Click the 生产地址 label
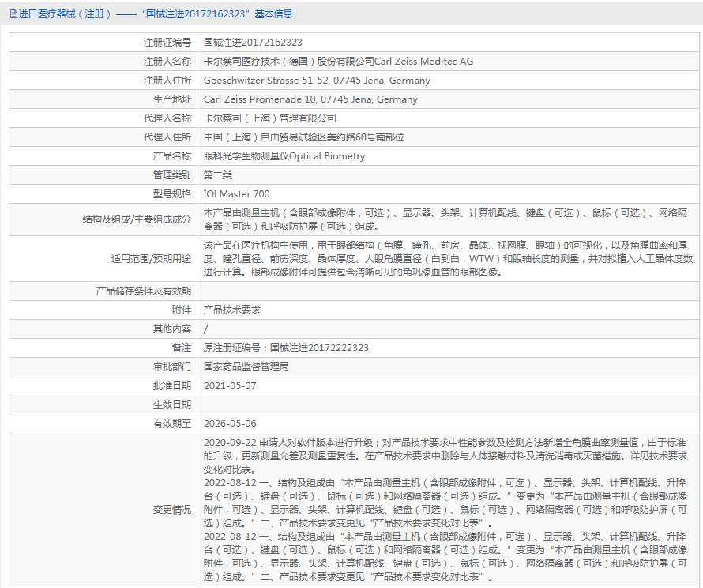Image resolution: width=703 pixels, height=588 pixels. [171, 99]
